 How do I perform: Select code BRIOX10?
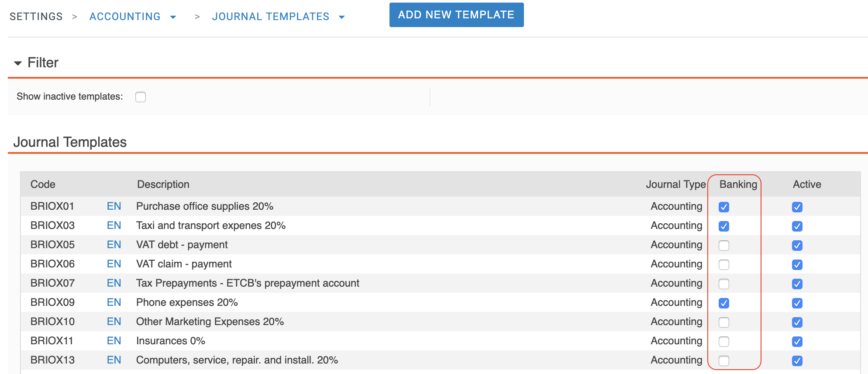52,322
